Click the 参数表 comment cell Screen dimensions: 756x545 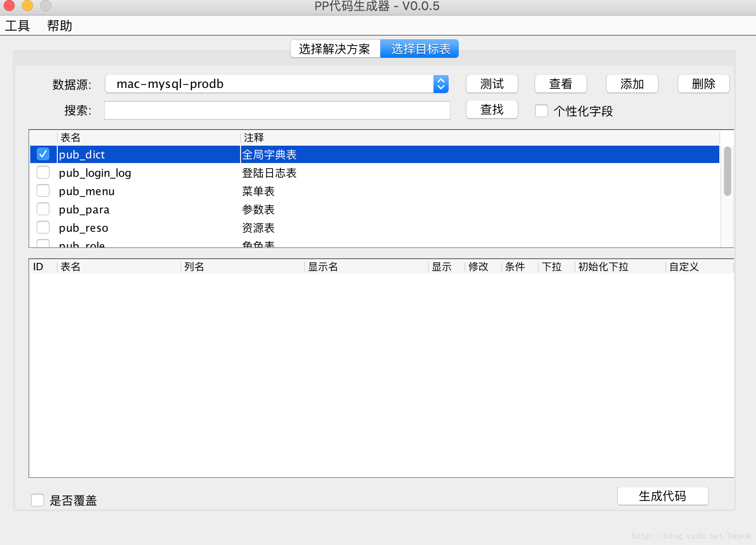(x=258, y=210)
